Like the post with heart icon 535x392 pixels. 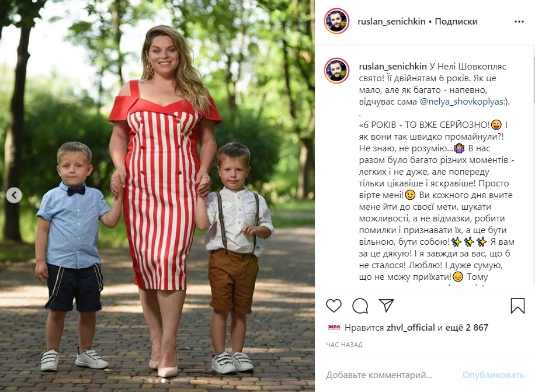(333, 306)
